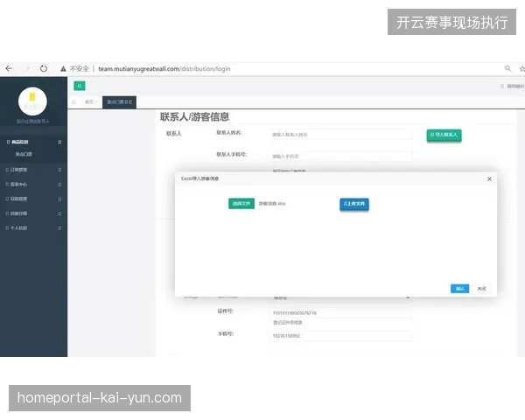Viewport: 525px width, 420px height.
Task: Expand the arrow beside 个人信息
Action: 59,228
